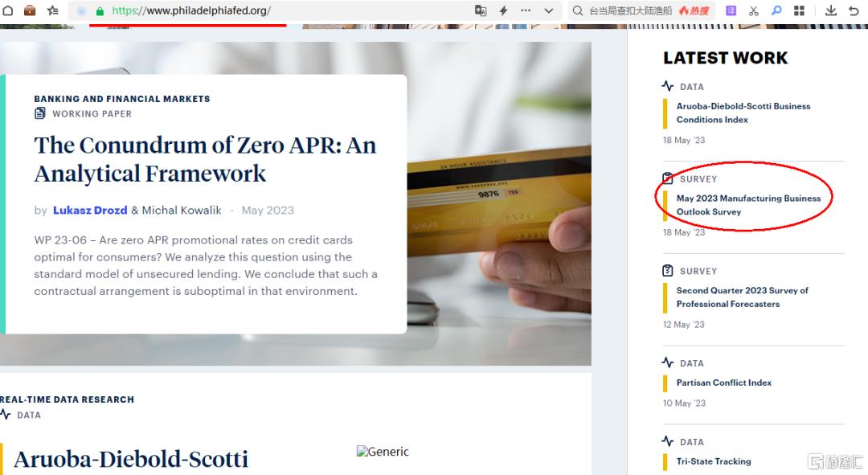Click the data pulse icon above Aruoba-Diebold-Scotti Business link
This screenshot has width=868, height=475.
coord(668,86)
